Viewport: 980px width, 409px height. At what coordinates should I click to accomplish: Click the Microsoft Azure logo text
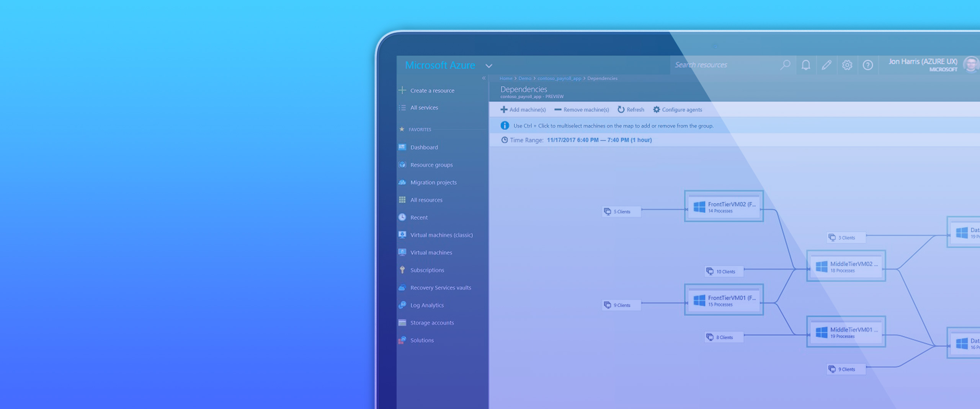click(440, 65)
